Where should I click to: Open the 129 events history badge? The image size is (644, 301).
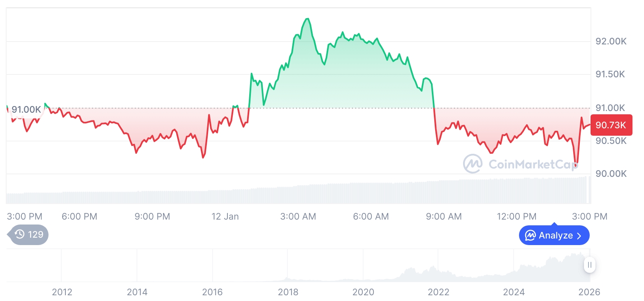click(29, 235)
